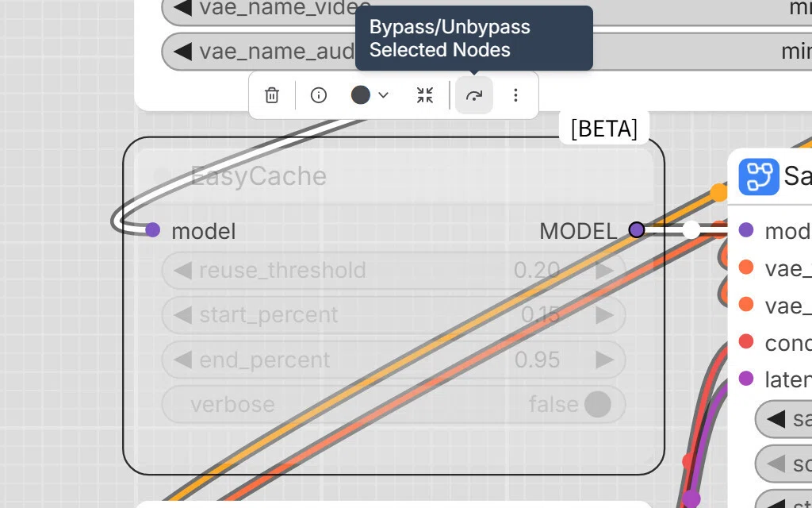Decrease vae_name_video with left arrow

pyautogui.click(x=182, y=7)
